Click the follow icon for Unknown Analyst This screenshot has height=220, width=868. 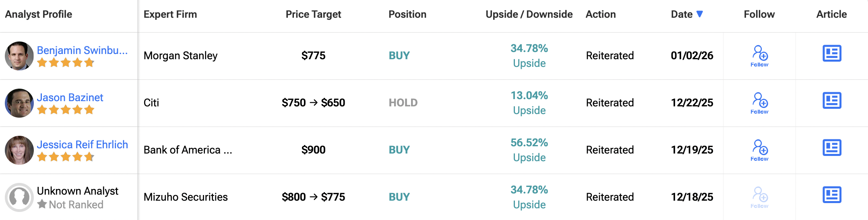point(760,197)
